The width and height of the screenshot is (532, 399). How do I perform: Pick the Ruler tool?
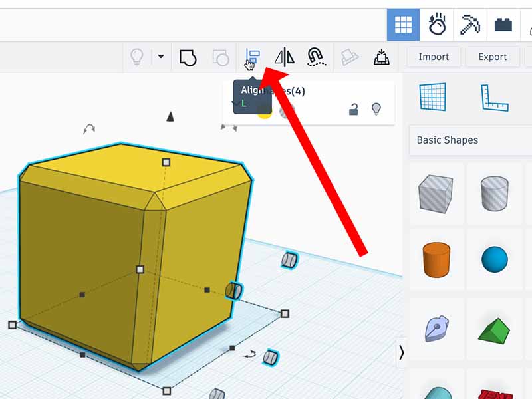(494, 98)
